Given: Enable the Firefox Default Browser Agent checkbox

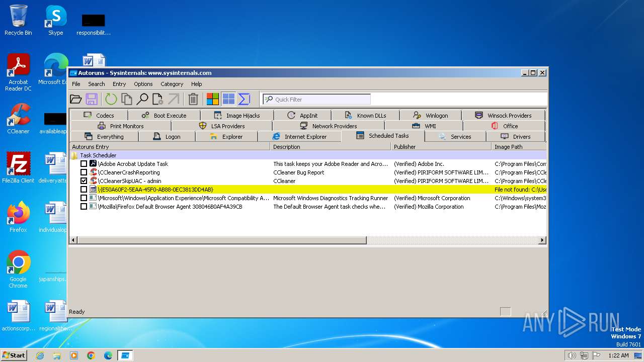Looking at the screenshot, I should (x=84, y=207).
